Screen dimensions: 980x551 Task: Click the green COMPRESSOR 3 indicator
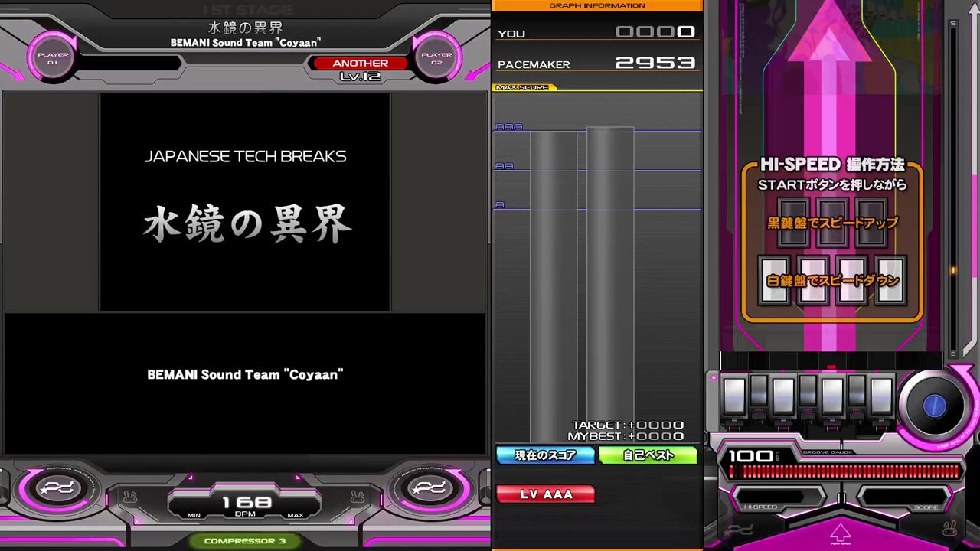tap(245, 541)
